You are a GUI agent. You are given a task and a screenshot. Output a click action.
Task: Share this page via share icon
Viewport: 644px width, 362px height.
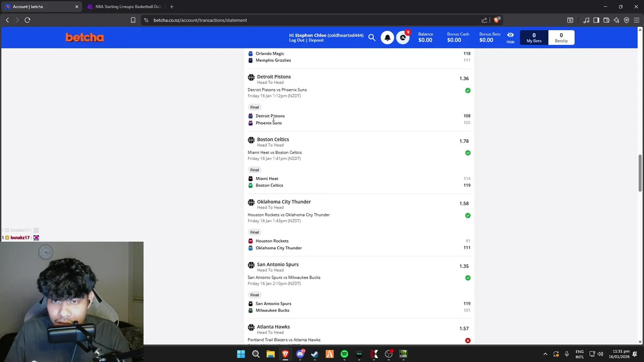[484, 20]
